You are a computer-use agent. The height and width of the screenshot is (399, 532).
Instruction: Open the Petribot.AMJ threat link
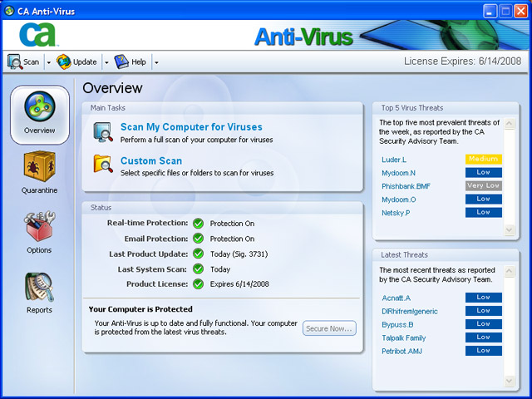(x=401, y=351)
